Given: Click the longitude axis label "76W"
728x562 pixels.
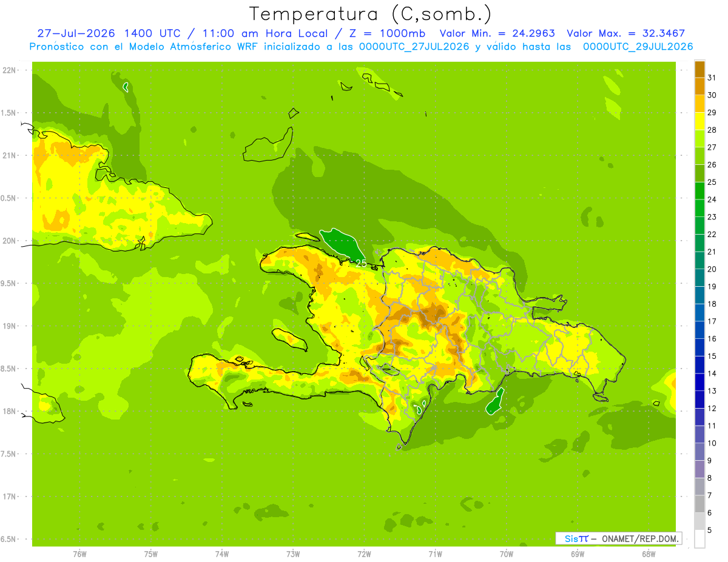Looking at the screenshot, I should (x=79, y=554).
